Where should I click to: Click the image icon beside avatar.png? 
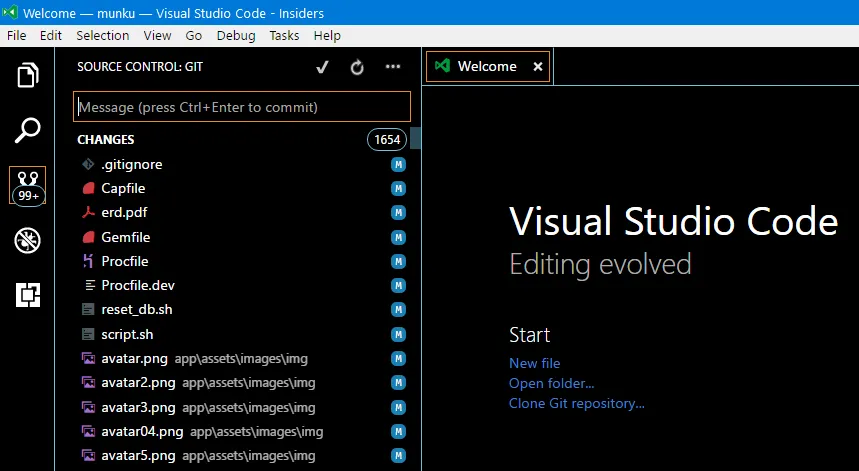click(x=88, y=359)
